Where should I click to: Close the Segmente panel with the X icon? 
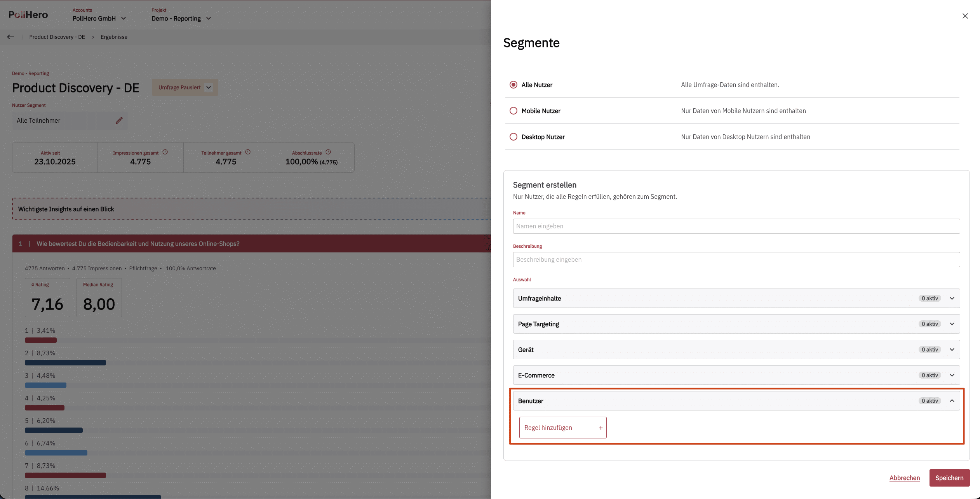point(965,16)
